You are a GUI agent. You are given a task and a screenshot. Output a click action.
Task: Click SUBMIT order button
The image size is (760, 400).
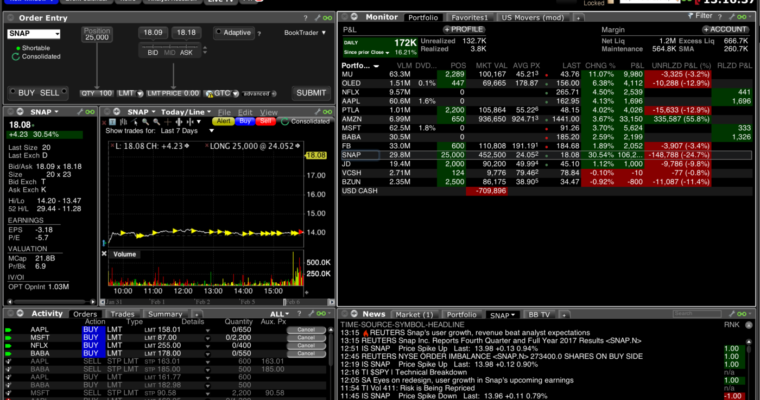311,93
